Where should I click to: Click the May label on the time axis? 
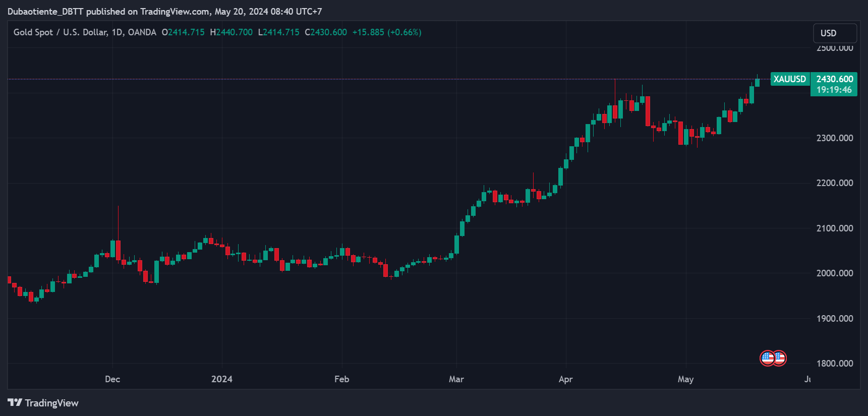coord(686,379)
